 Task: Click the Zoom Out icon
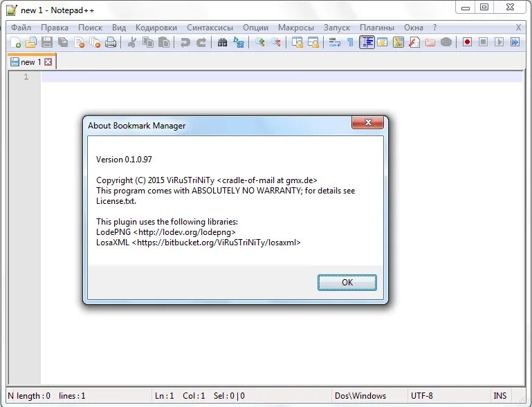coord(276,42)
